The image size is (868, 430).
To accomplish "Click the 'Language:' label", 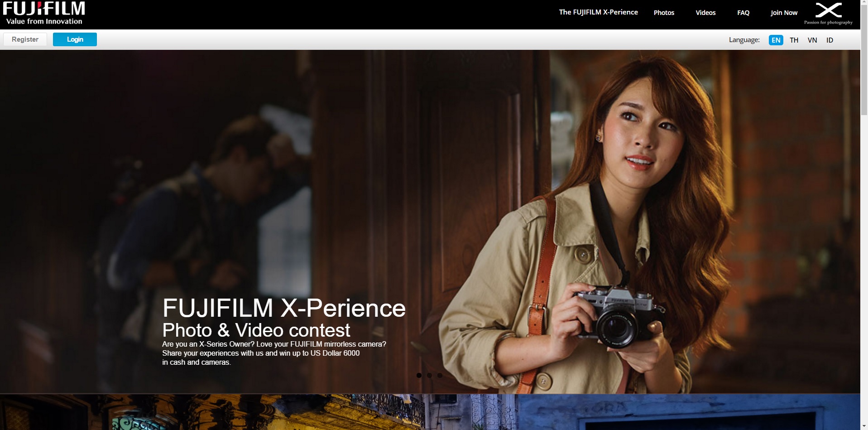I will [744, 40].
